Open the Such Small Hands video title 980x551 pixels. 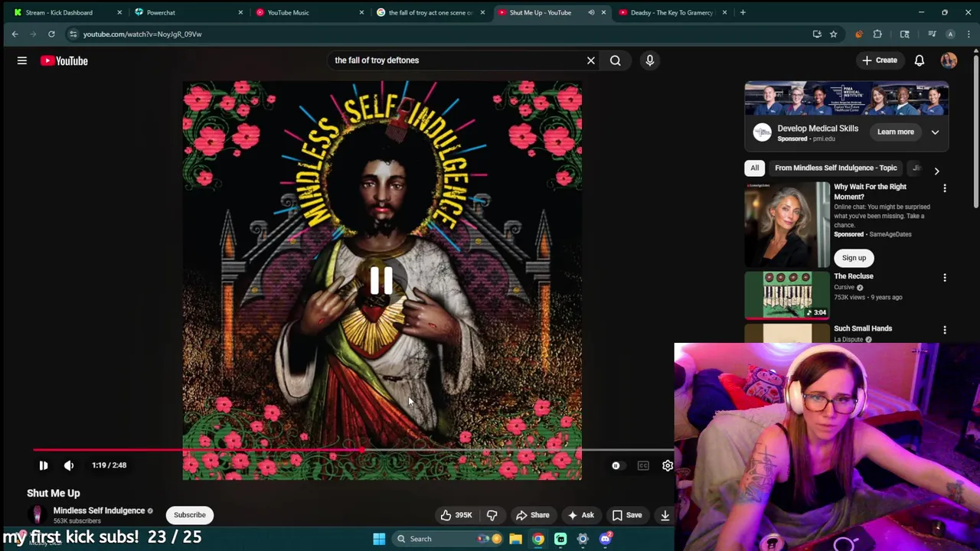pos(863,328)
